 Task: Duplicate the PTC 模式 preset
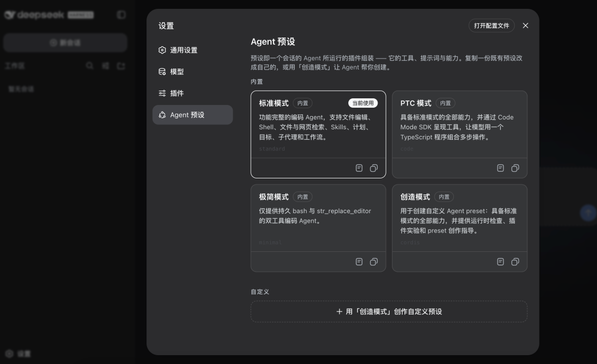click(515, 168)
